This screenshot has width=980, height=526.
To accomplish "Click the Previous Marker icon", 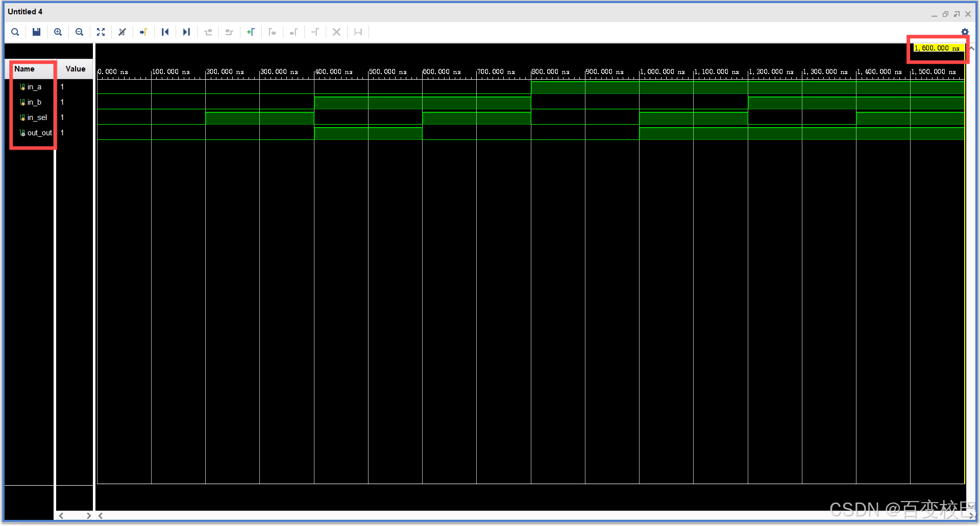I will 272,32.
